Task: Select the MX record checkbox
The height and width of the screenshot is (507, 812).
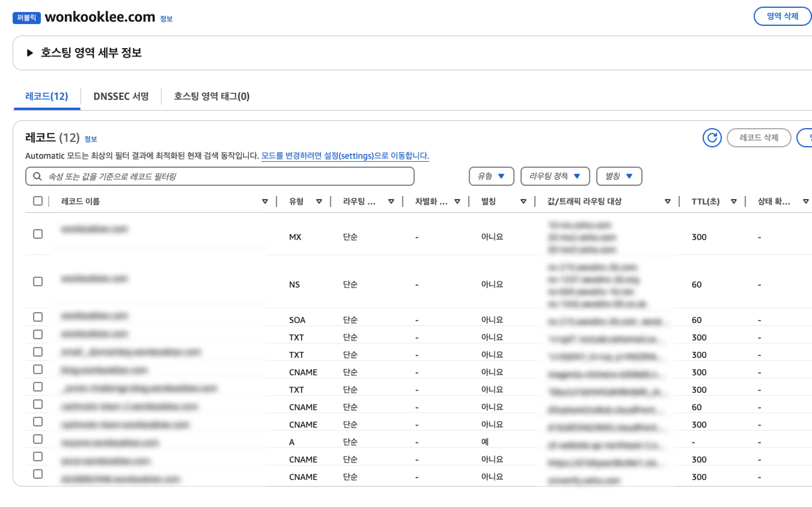Action: (x=38, y=234)
